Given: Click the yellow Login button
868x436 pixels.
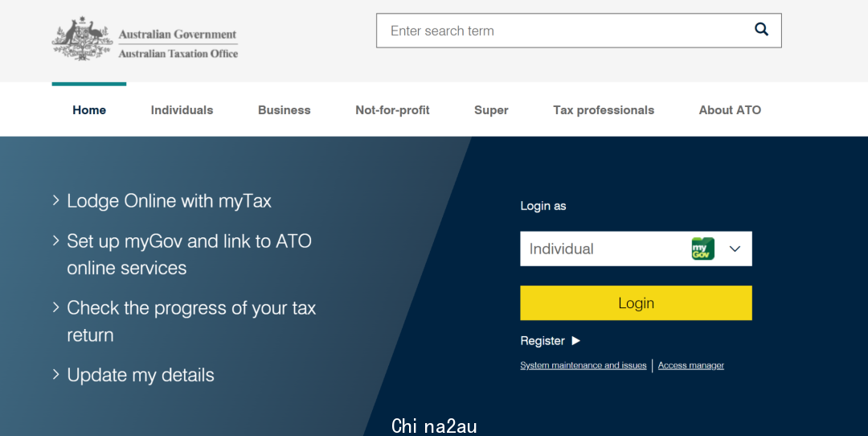Looking at the screenshot, I should point(636,303).
